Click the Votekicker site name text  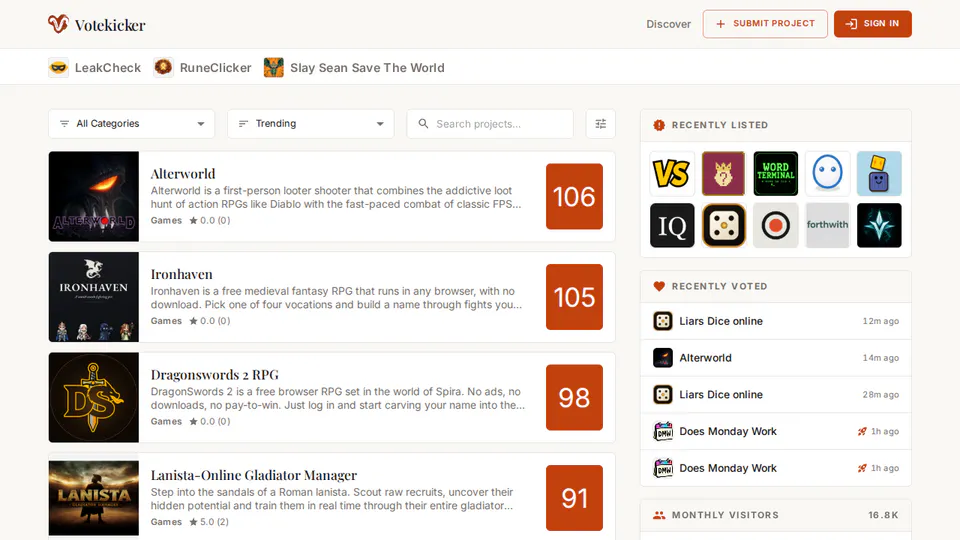coord(110,25)
